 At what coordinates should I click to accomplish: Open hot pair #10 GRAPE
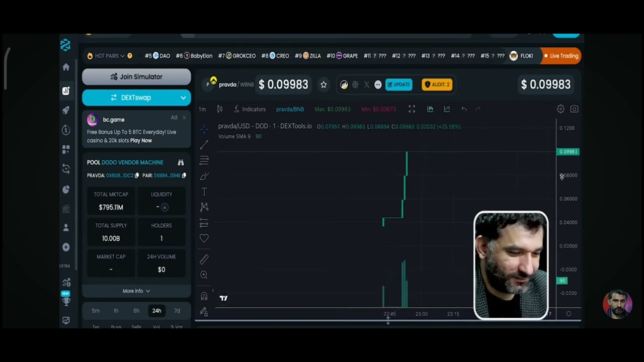click(342, 56)
